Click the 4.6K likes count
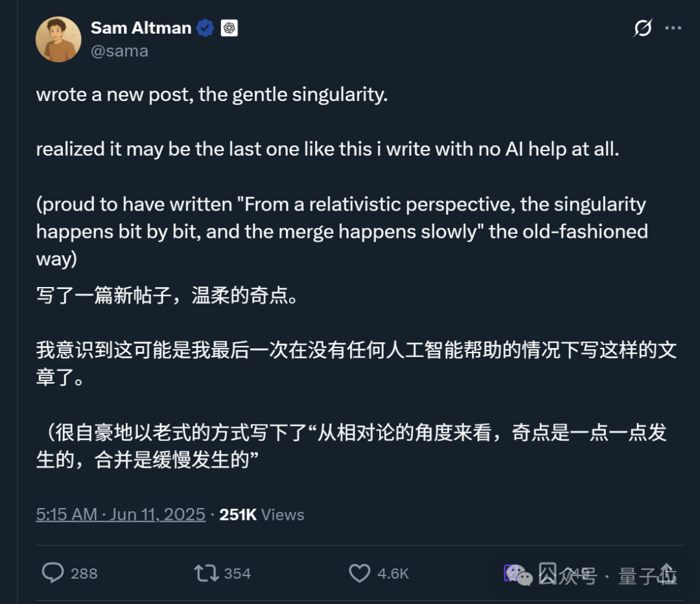The width and height of the screenshot is (700, 604). [393, 574]
